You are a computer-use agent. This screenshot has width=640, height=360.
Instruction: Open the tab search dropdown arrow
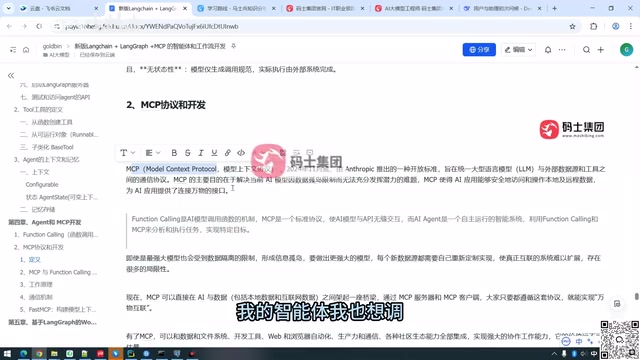[x=8, y=8]
